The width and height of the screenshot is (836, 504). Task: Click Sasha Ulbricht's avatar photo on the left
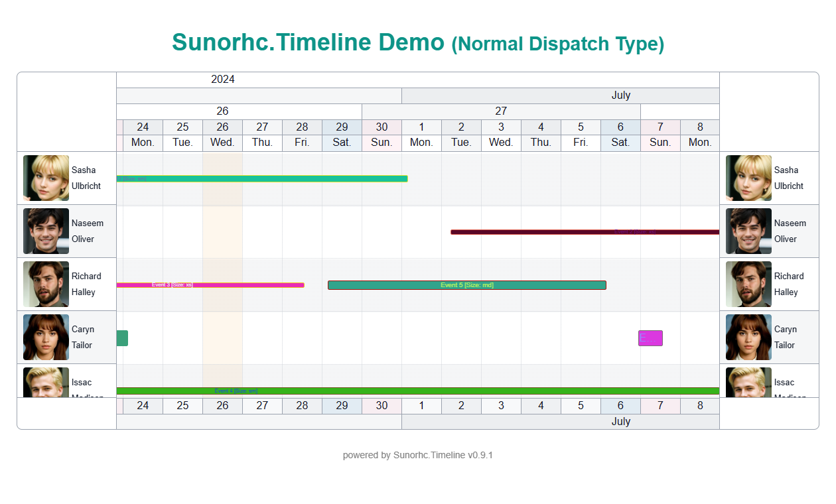(x=45, y=178)
